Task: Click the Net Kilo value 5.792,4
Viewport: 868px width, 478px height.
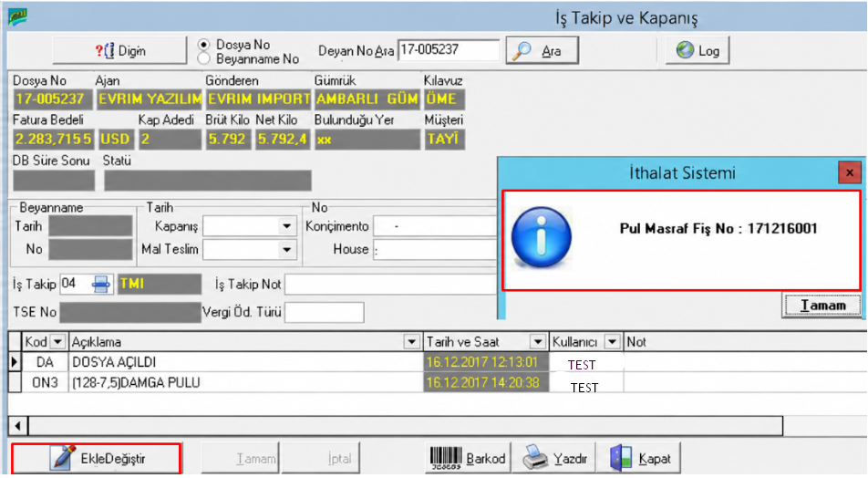Action: 283,139
